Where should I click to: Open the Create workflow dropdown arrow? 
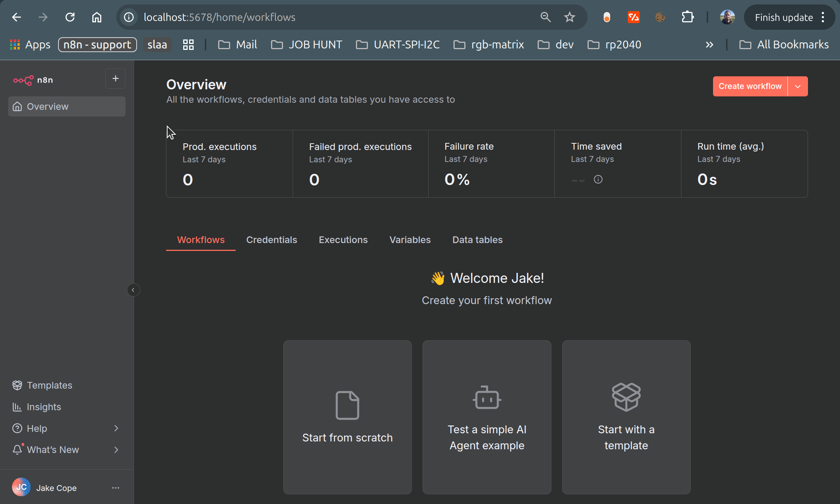click(798, 86)
